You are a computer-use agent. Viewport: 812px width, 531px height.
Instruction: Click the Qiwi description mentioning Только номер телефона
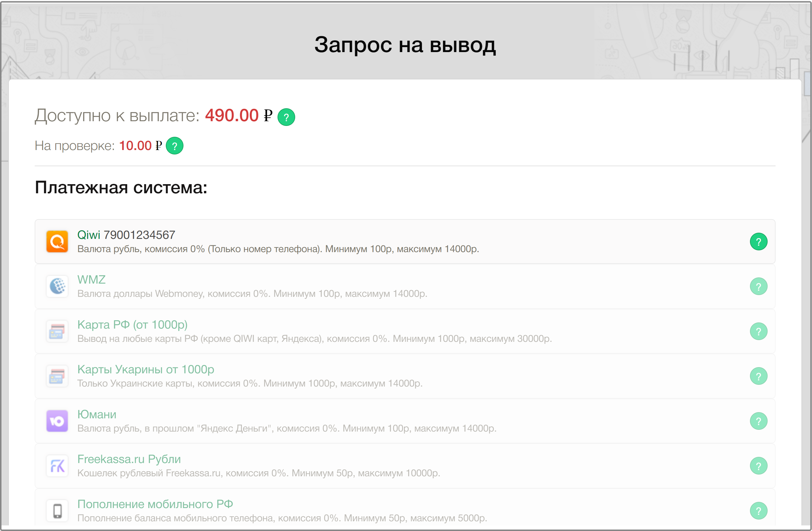point(278,249)
